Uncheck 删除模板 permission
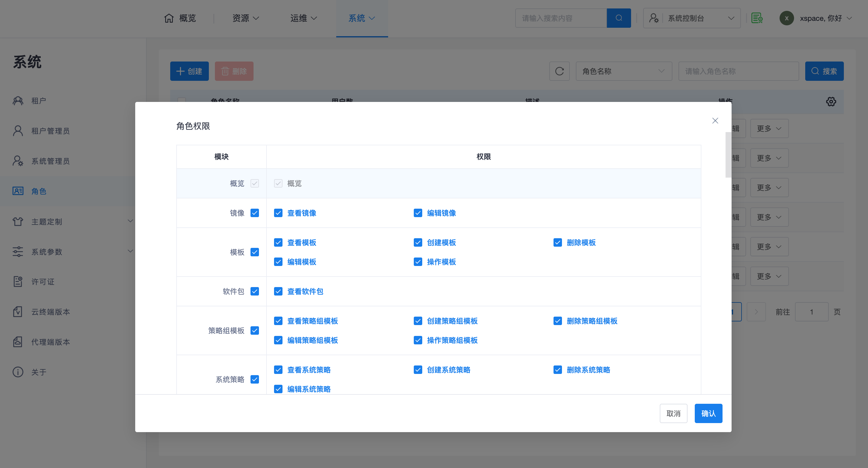The height and width of the screenshot is (468, 868). pyautogui.click(x=558, y=243)
